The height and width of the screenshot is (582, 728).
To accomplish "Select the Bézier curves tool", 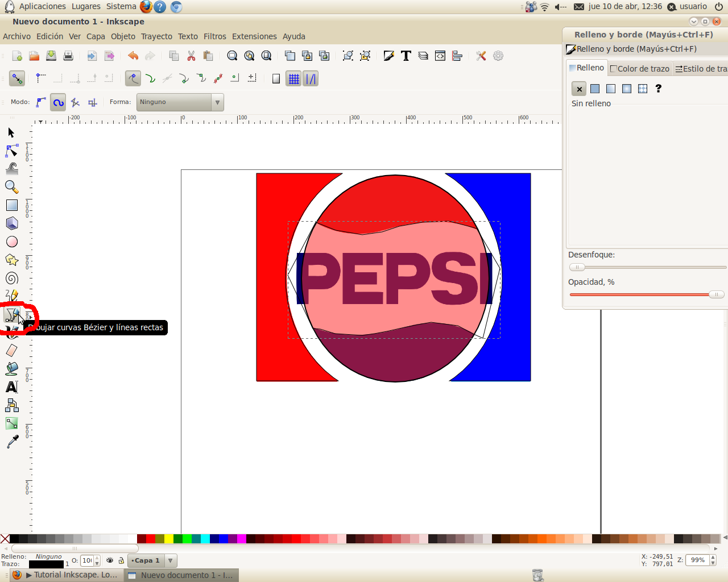I will pos(11,314).
